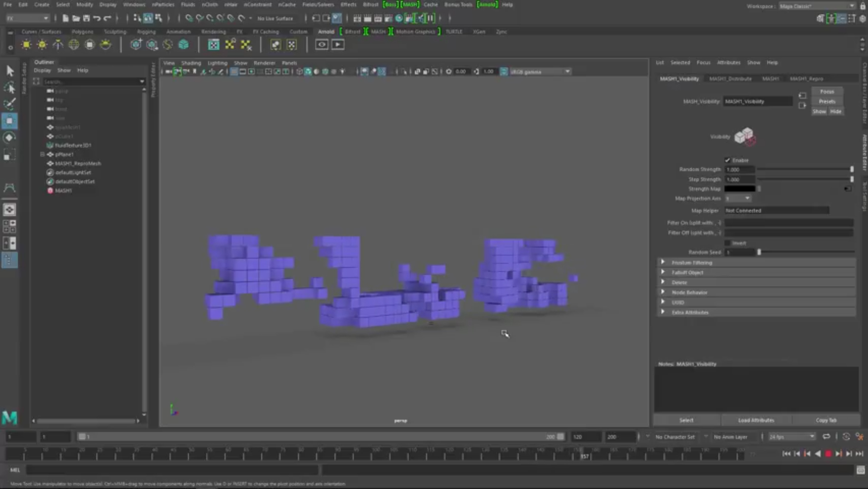Click the Arnold render play icon

click(x=338, y=44)
